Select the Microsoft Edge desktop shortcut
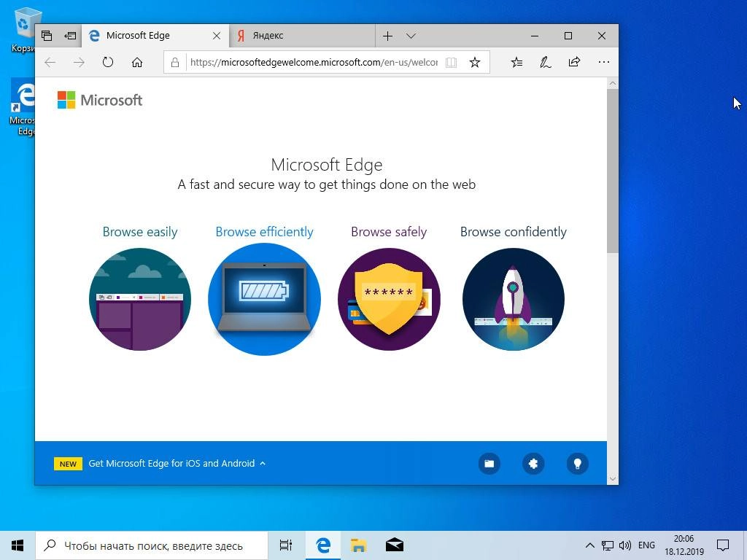747x560 pixels. tap(23, 108)
